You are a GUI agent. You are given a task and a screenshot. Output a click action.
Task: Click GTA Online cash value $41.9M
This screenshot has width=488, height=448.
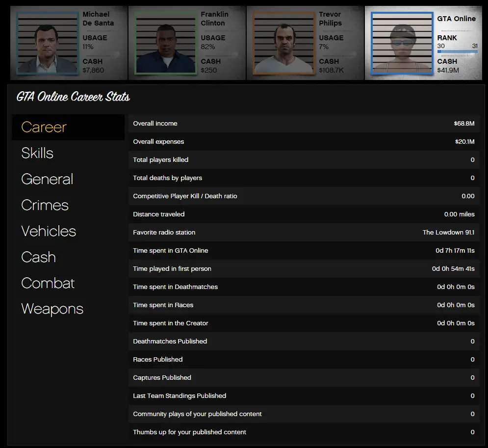[448, 70]
